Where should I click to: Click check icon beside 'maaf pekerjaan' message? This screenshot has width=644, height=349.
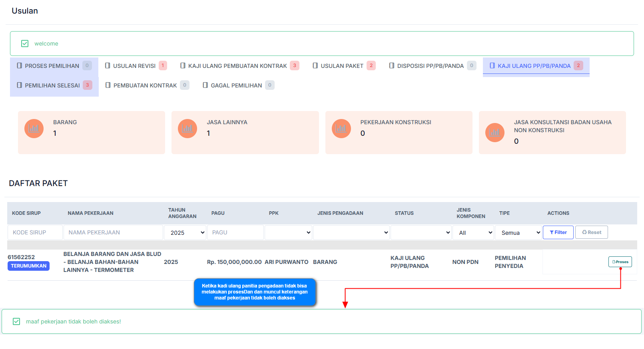16,321
